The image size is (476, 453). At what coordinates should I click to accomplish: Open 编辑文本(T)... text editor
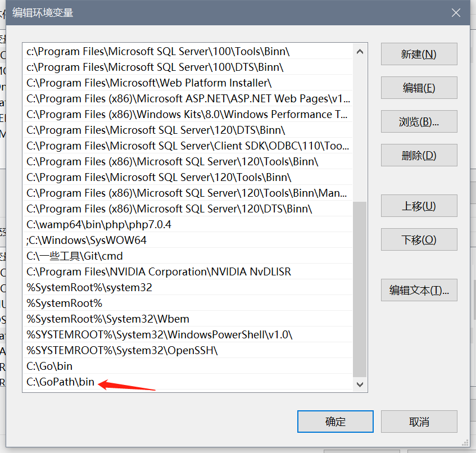419,290
